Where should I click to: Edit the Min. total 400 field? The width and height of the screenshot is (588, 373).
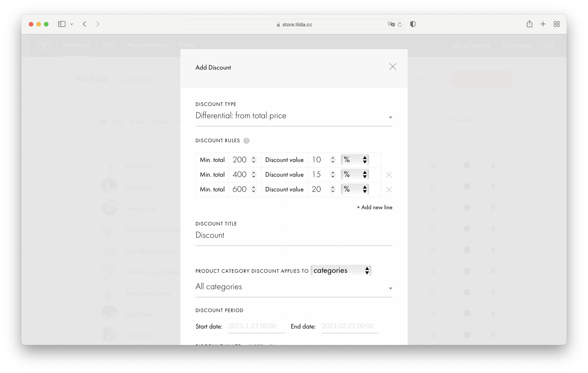tap(240, 174)
